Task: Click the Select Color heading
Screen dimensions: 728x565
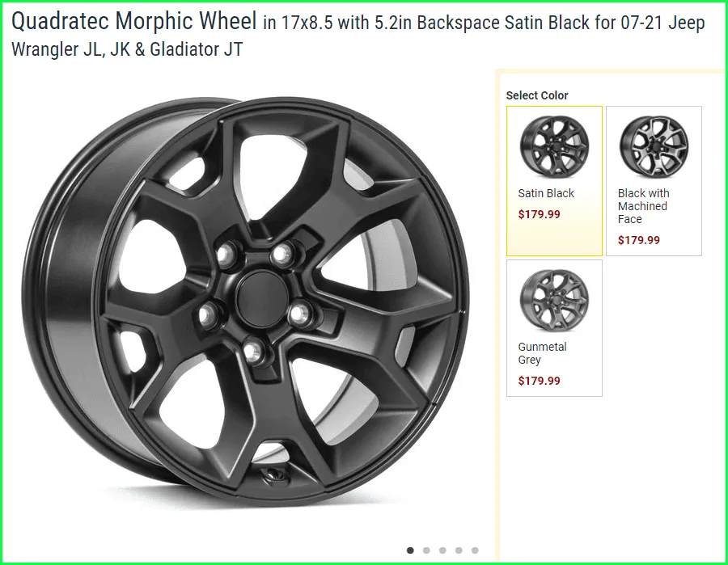Action: [x=537, y=95]
